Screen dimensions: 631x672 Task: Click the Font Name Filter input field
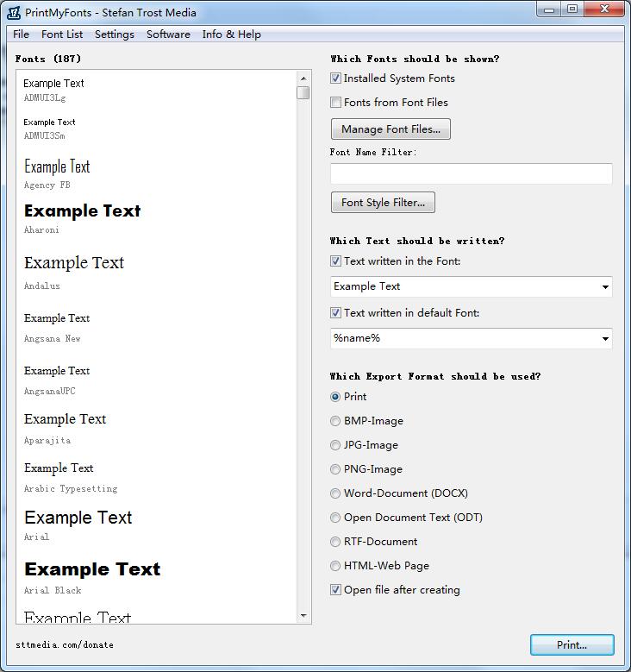[x=471, y=173]
